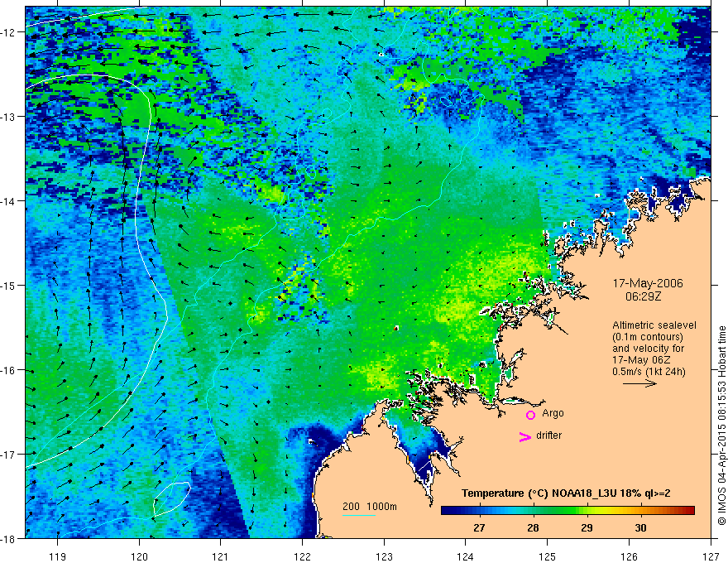
Task: Click colorbar tick label 27
Action: pos(479,528)
